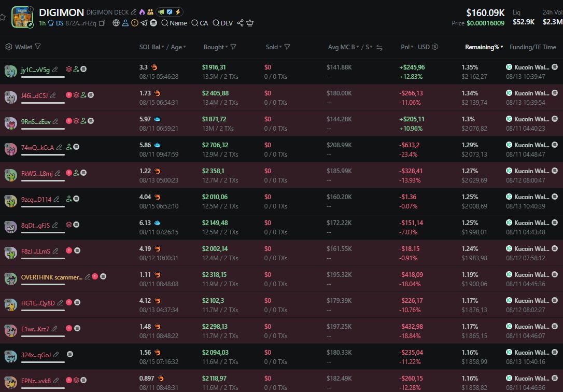Open the Bought column filter funnel
563x392 pixels.
233,47
